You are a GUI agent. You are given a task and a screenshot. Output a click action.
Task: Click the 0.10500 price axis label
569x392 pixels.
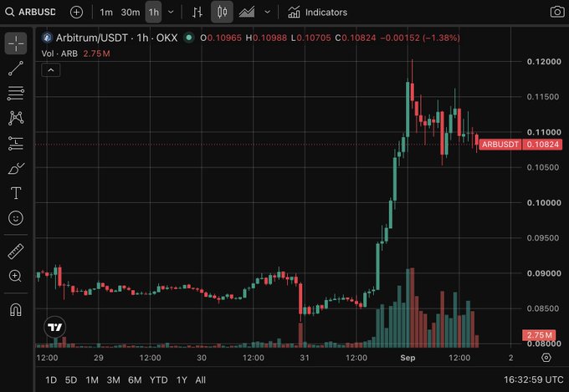coord(544,167)
